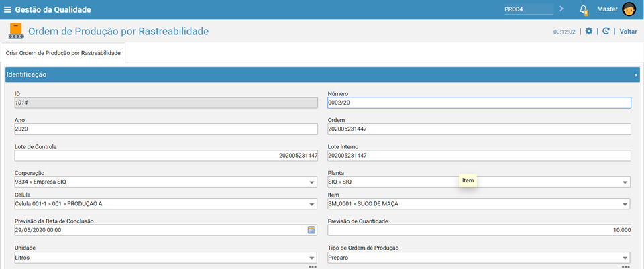The height and width of the screenshot is (269, 644).
Task: Expand the Item dropdown
Action: (625, 204)
